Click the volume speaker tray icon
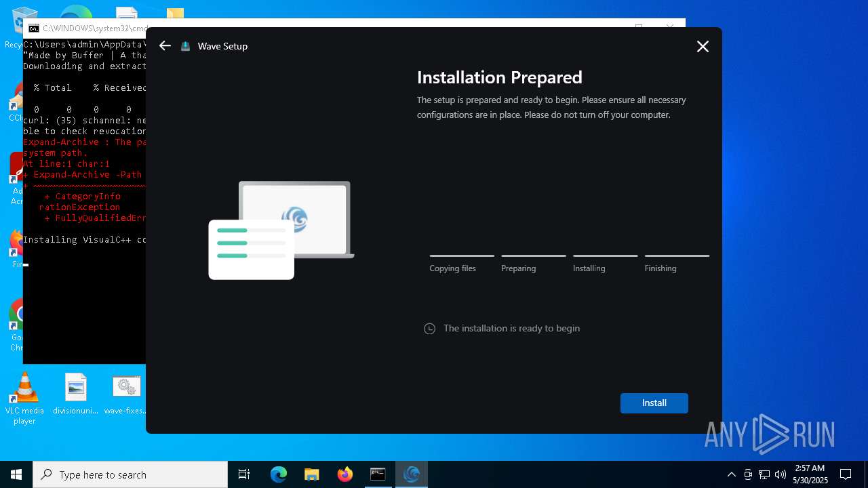This screenshot has width=868, height=488. click(x=780, y=474)
